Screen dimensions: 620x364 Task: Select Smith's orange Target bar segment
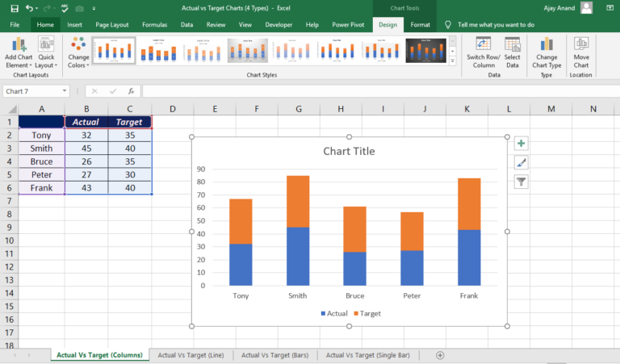pyautogui.click(x=298, y=202)
